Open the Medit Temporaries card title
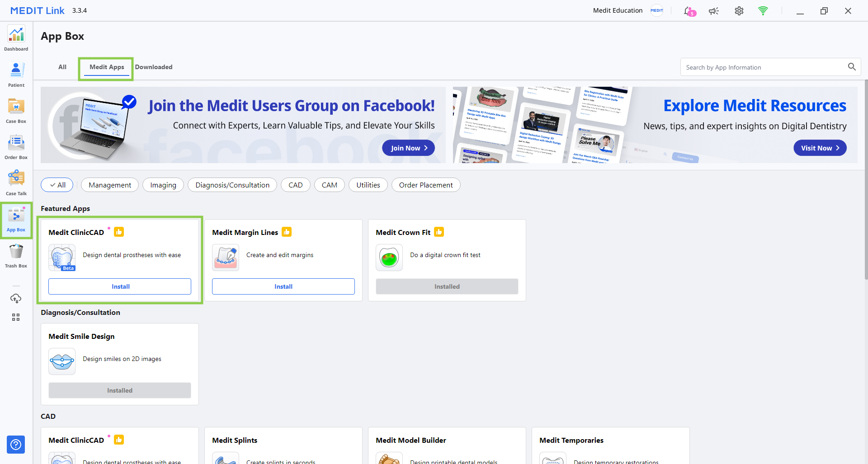This screenshot has height=464, width=868. pos(571,440)
